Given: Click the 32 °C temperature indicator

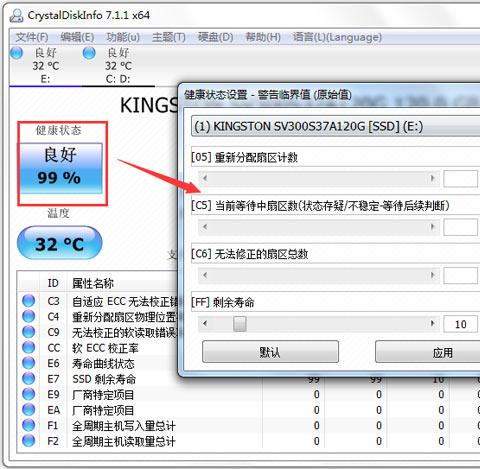Looking at the screenshot, I should click(x=59, y=243).
